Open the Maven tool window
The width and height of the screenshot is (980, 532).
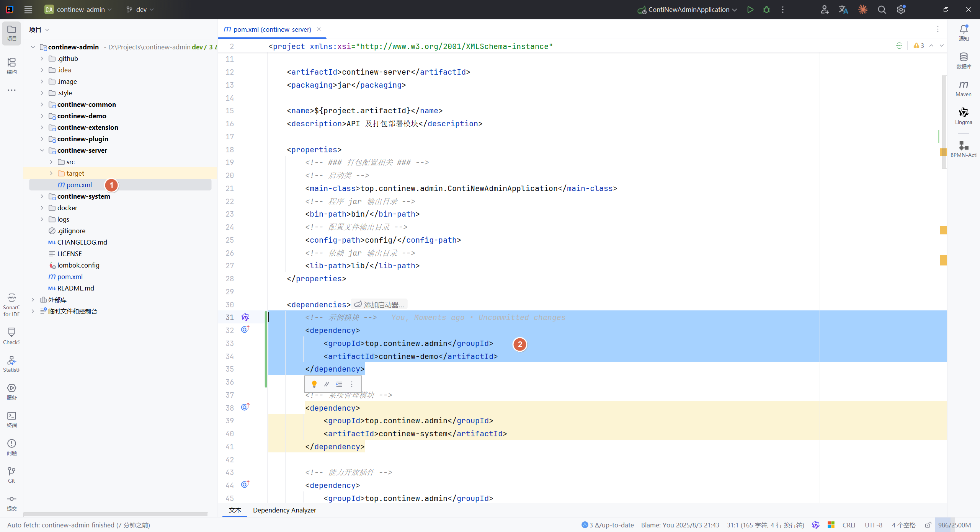tap(964, 89)
